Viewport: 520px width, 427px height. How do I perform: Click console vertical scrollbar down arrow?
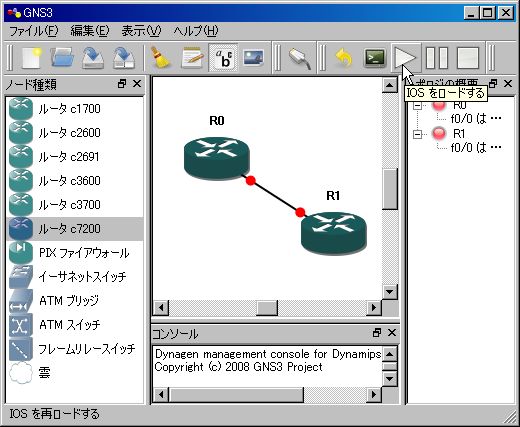coord(389,379)
